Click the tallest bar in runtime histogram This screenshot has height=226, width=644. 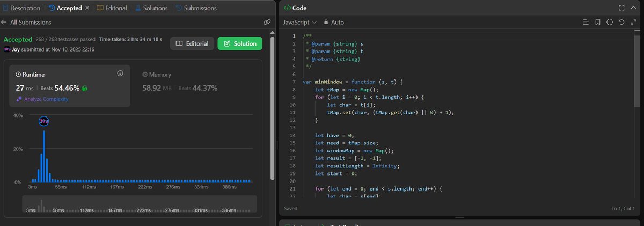[x=44, y=156]
